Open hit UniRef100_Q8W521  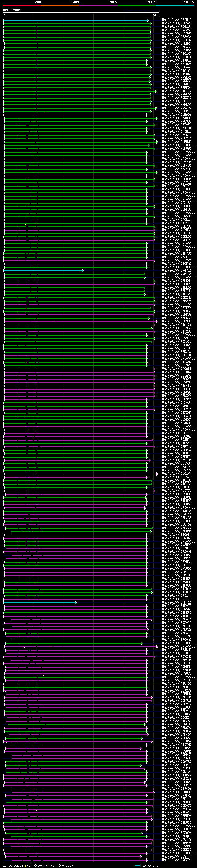coord(177,23)
